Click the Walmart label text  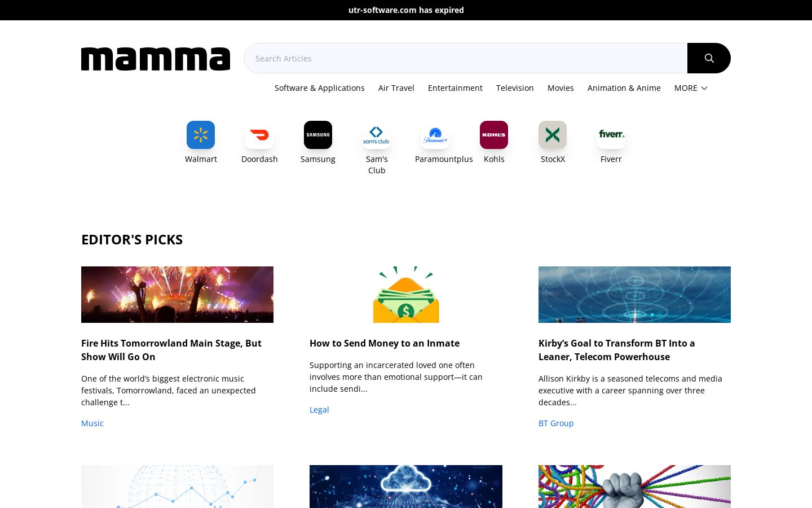point(201,159)
